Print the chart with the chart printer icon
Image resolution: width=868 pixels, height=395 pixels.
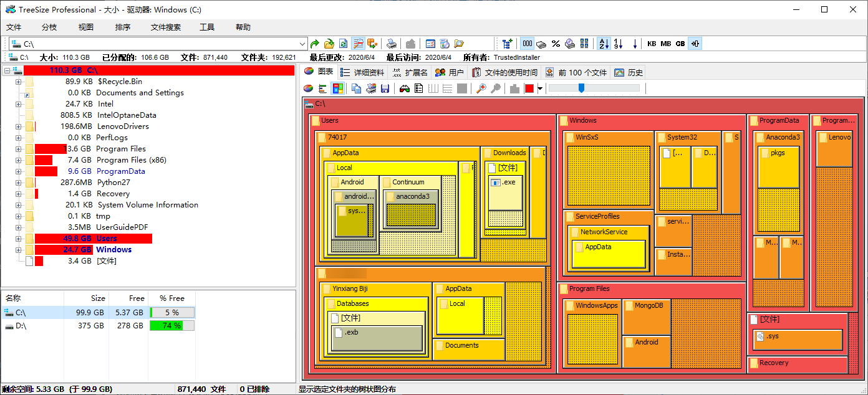click(x=371, y=88)
